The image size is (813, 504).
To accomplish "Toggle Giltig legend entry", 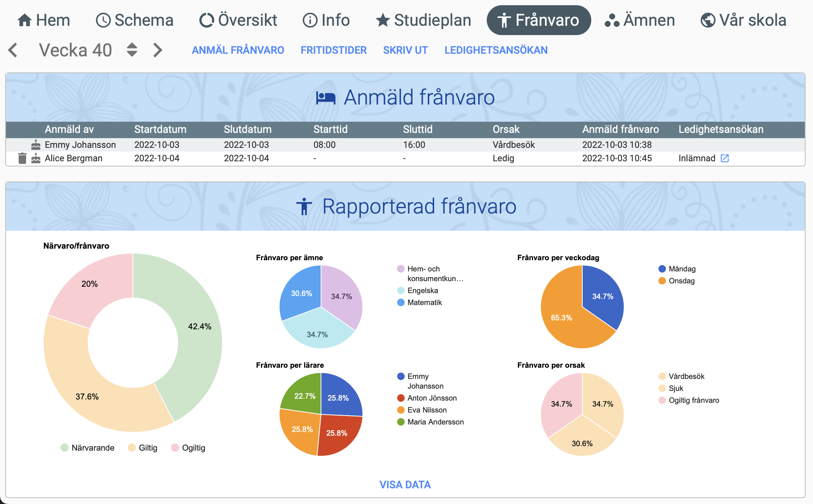I will pyautogui.click(x=143, y=448).
